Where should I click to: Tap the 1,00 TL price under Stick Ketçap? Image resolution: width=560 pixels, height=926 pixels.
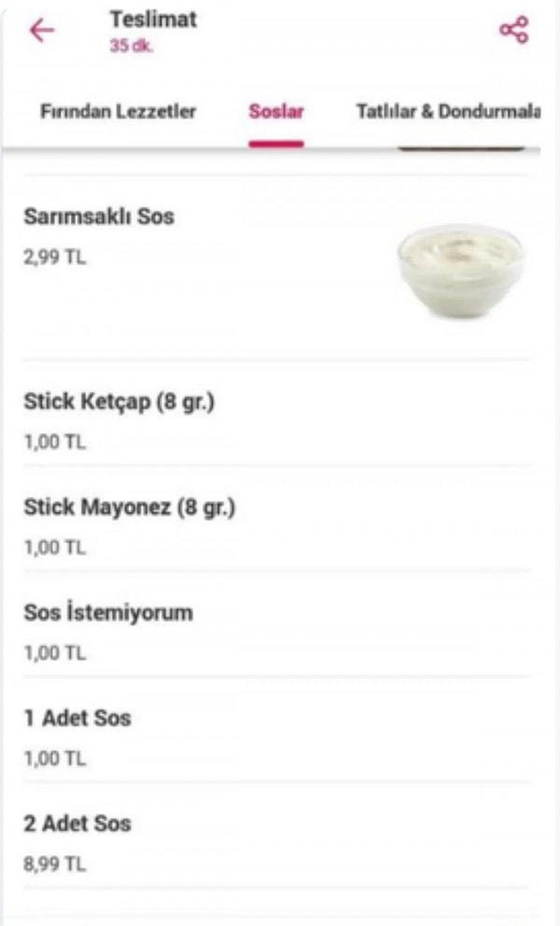click(x=54, y=442)
